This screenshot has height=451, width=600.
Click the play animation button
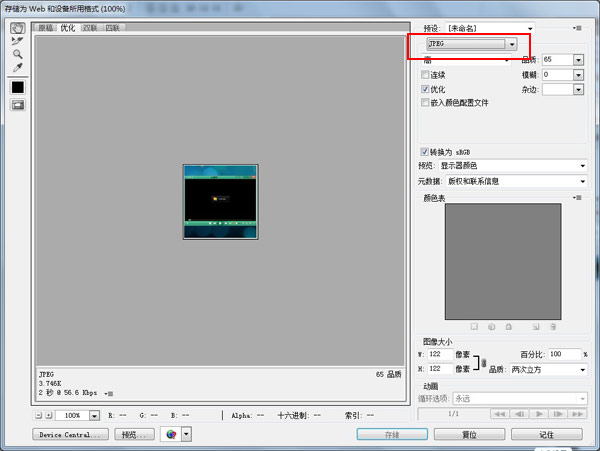(x=539, y=414)
